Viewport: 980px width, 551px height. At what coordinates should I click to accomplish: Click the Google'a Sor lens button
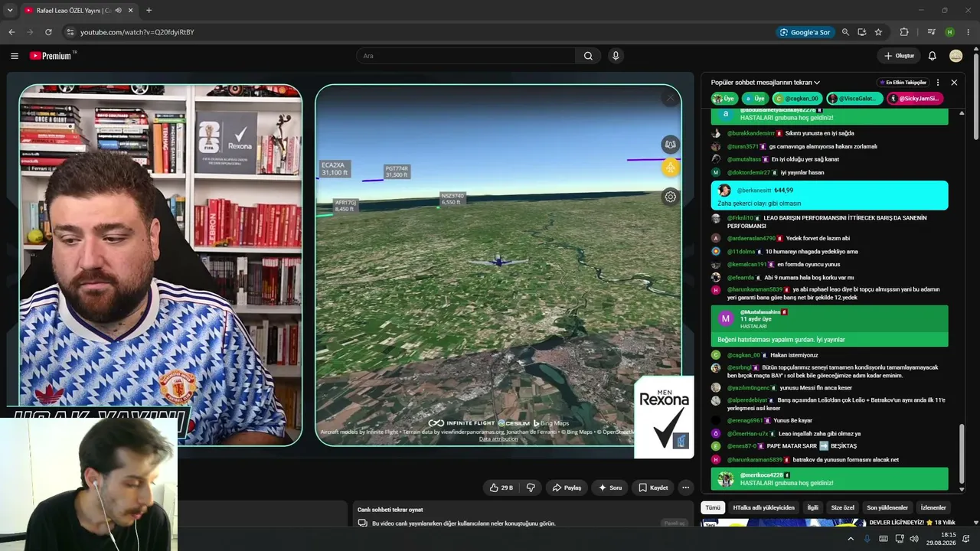[x=805, y=32]
